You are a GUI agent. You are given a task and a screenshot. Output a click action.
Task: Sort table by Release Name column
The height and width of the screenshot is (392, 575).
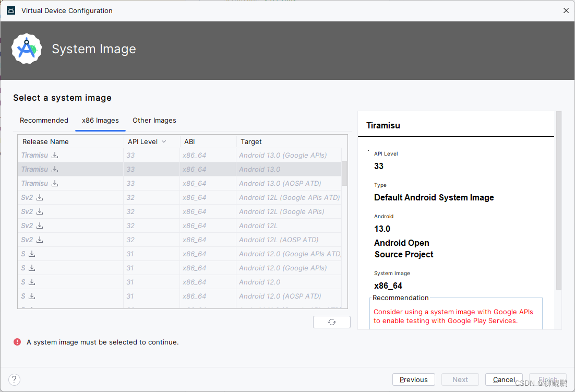point(70,141)
